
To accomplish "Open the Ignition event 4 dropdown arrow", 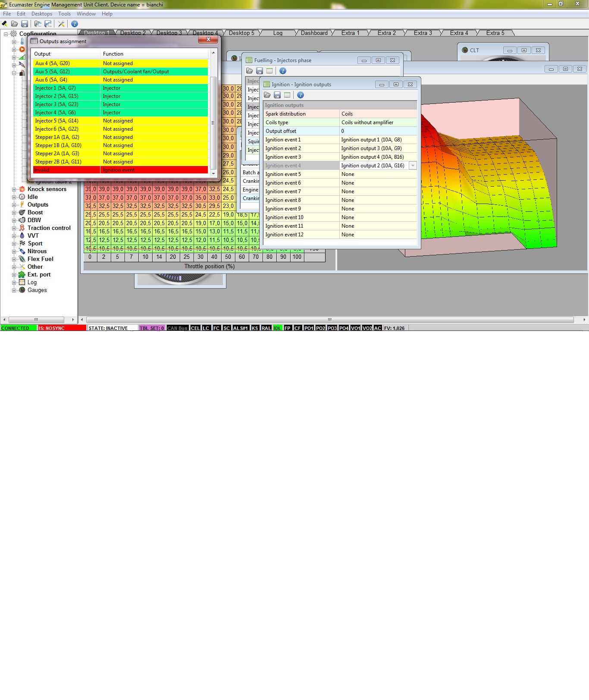I will pos(413,166).
